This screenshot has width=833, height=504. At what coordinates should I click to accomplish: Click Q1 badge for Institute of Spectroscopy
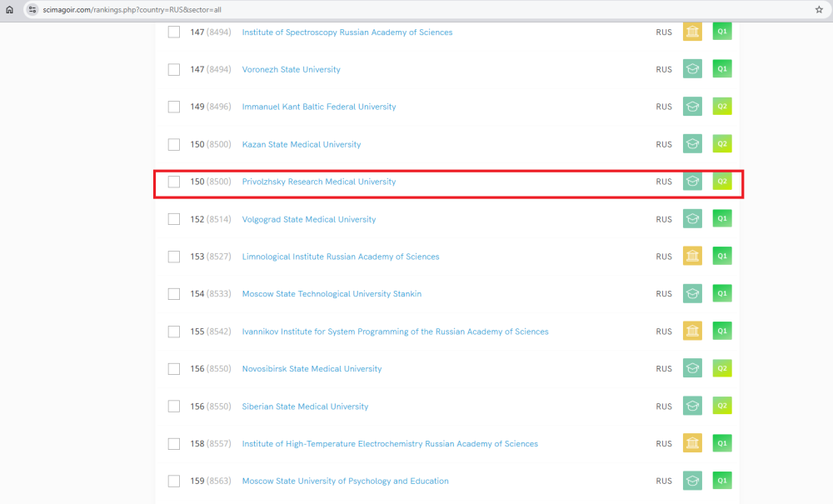(722, 32)
